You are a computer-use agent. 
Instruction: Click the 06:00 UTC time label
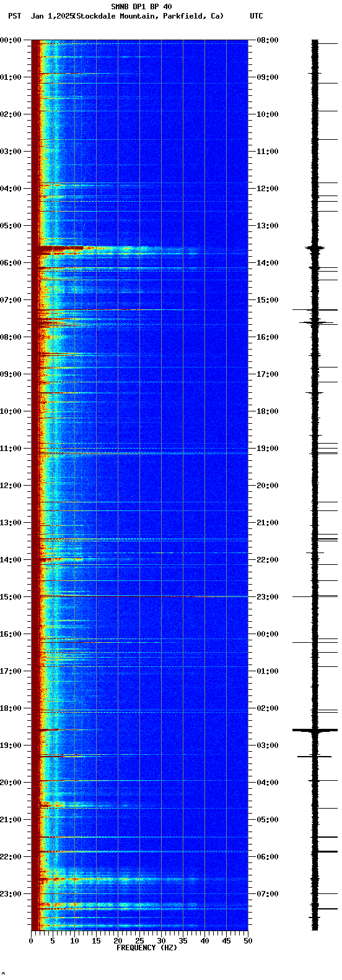[268, 857]
